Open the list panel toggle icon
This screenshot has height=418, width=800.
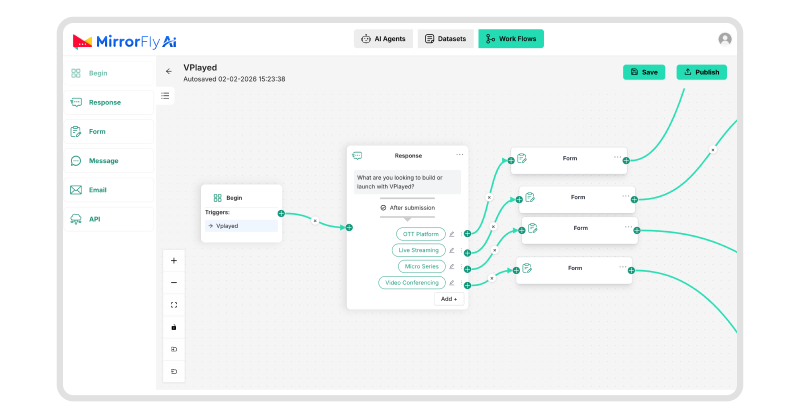[165, 96]
